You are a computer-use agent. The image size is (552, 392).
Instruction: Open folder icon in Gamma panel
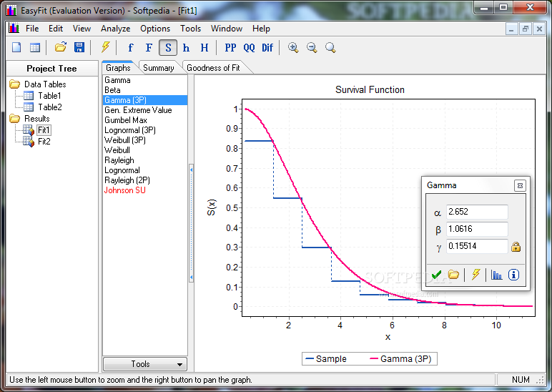453,275
